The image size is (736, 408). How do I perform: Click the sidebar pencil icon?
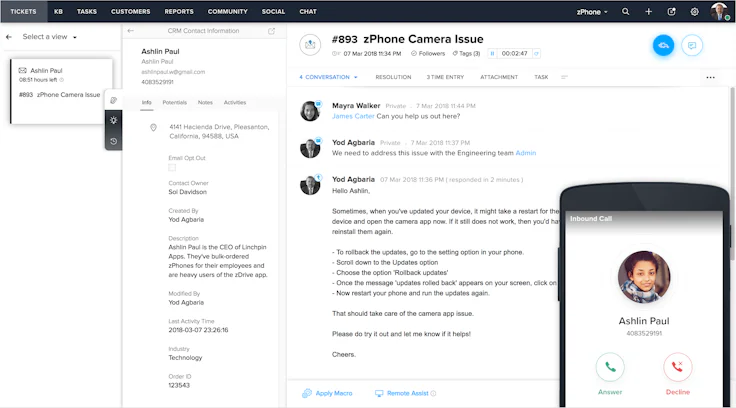(x=114, y=100)
